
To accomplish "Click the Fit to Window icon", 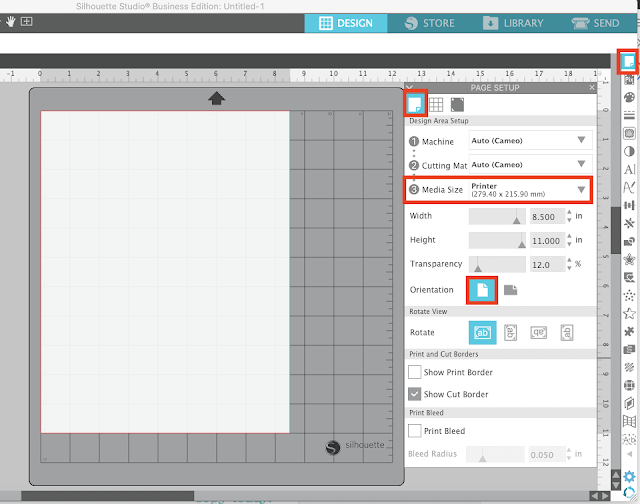I will tap(27, 22).
